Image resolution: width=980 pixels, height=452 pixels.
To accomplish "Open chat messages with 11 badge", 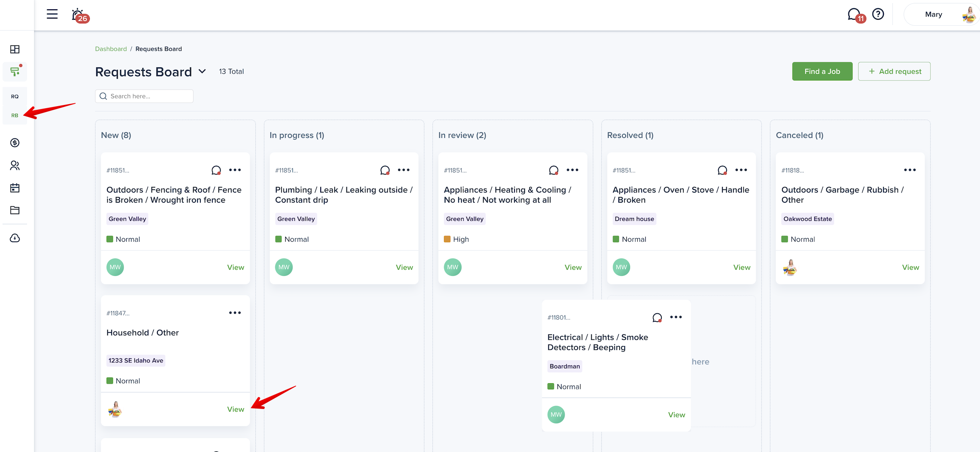I will 854,14.
